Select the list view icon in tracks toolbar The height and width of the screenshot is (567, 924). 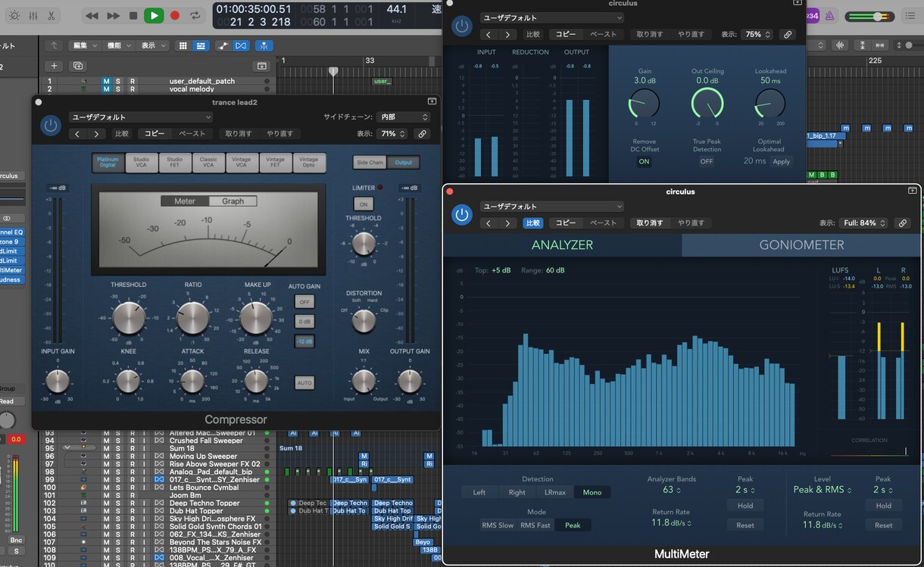pyautogui.click(x=201, y=45)
